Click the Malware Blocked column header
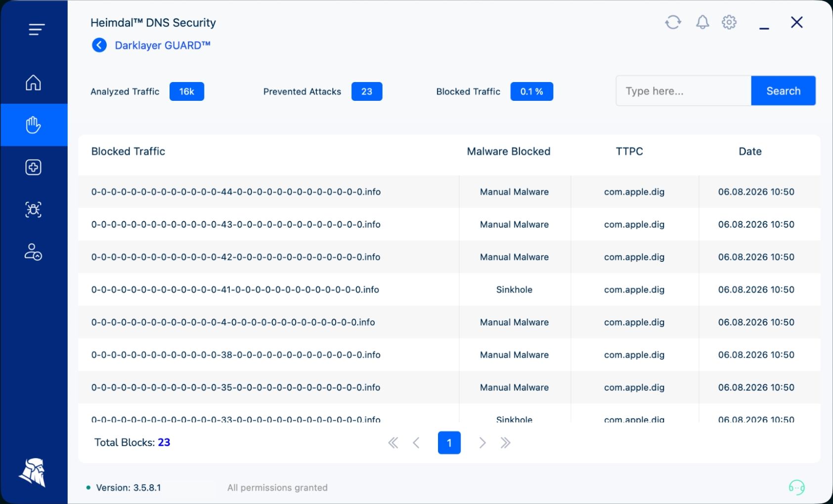This screenshot has height=504, width=833. (x=509, y=152)
